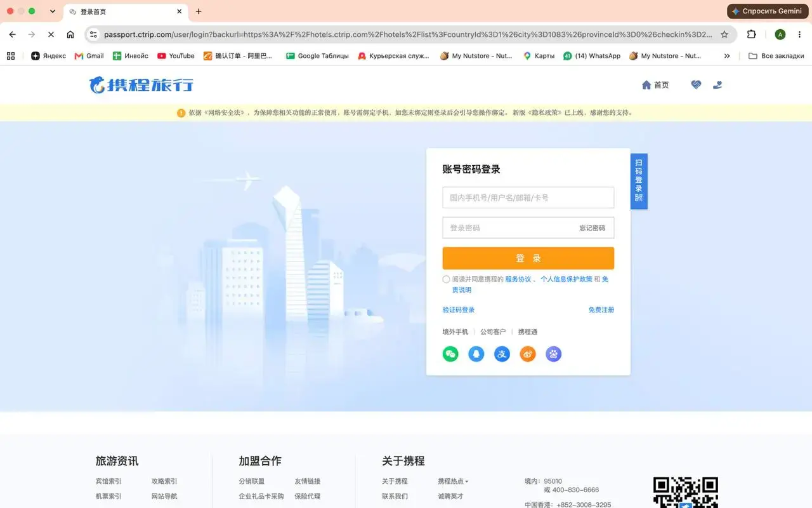Click 忘记密码 forgot password link
The height and width of the screenshot is (508, 812).
coord(592,228)
